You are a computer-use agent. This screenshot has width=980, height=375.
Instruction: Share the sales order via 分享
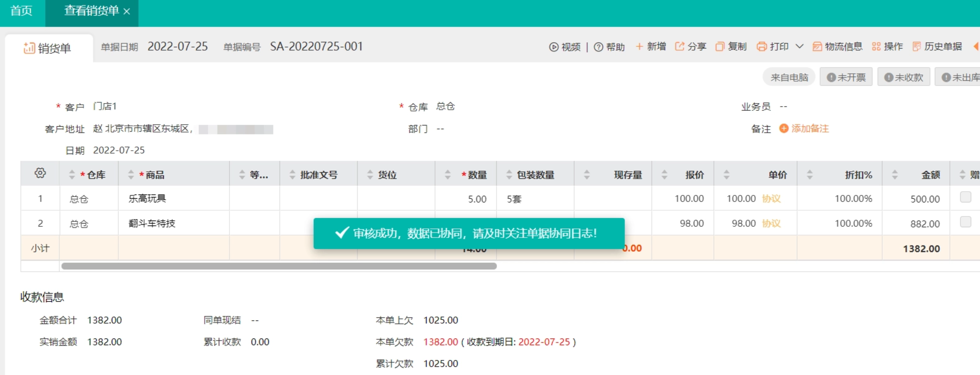(x=691, y=47)
